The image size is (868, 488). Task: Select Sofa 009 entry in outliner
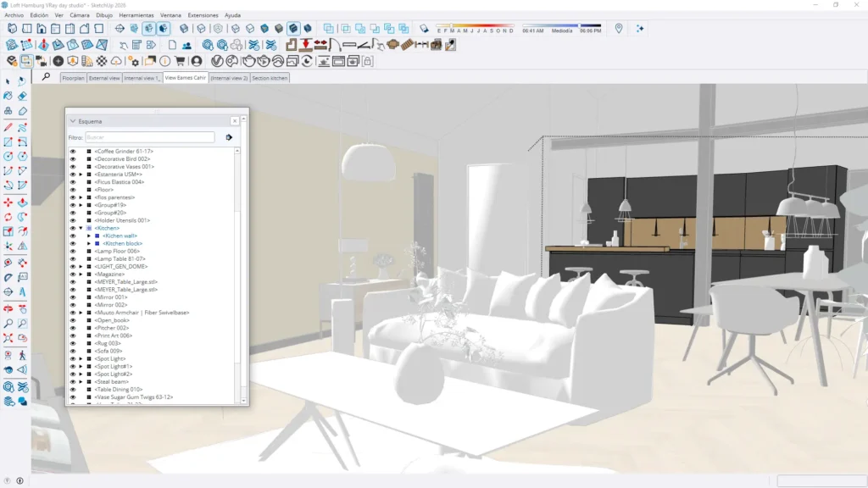point(108,351)
